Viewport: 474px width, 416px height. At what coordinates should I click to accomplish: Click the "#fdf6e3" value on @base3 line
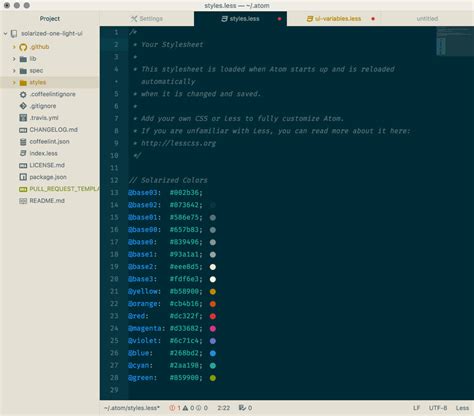pyautogui.click(x=186, y=279)
